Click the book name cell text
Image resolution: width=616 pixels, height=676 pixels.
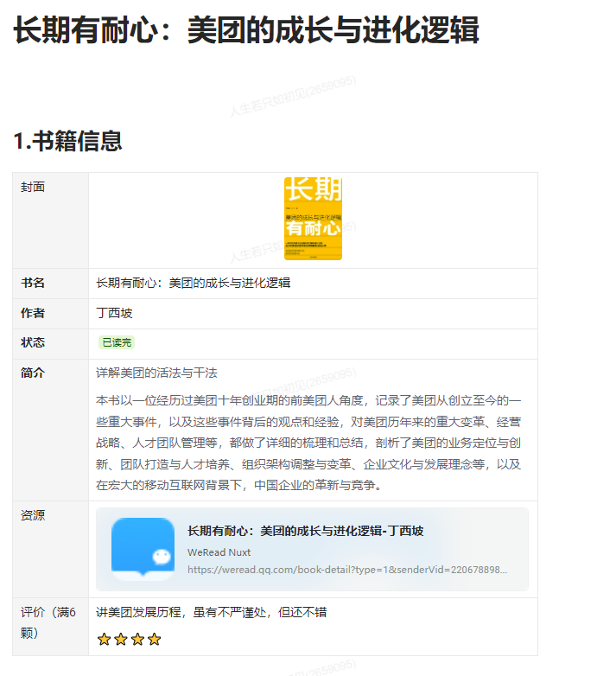pyautogui.click(x=193, y=283)
